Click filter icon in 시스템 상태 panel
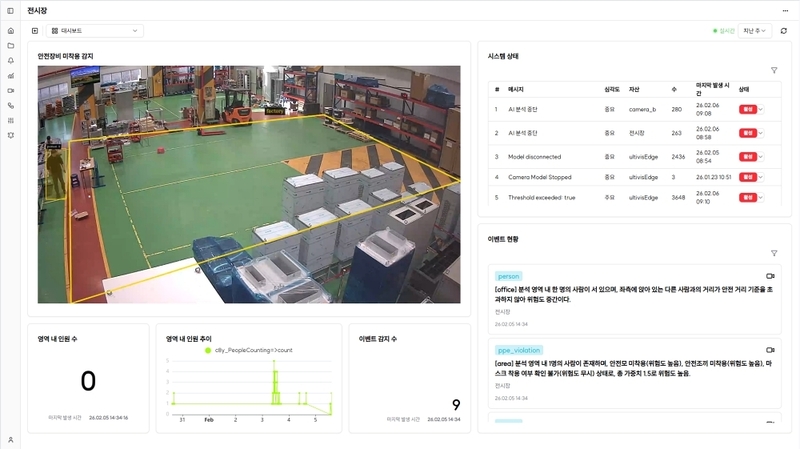This screenshot has height=449, width=800. pos(774,70)
